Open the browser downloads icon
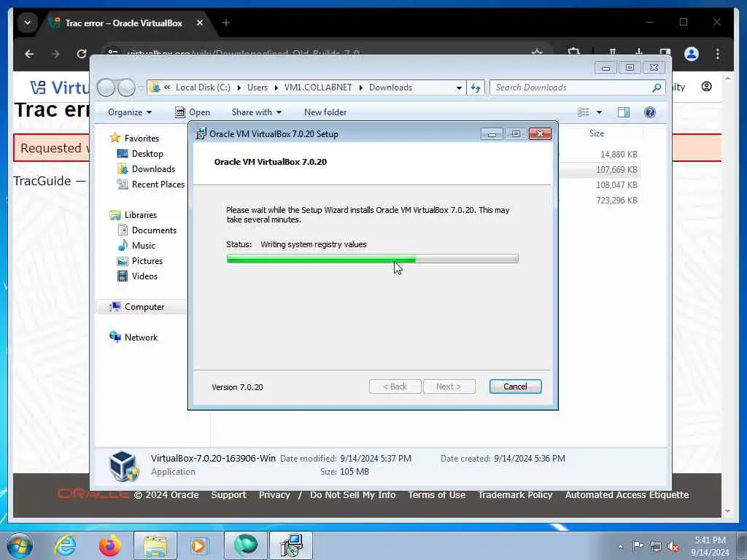747x560 pixels. (x=639, y=52)
